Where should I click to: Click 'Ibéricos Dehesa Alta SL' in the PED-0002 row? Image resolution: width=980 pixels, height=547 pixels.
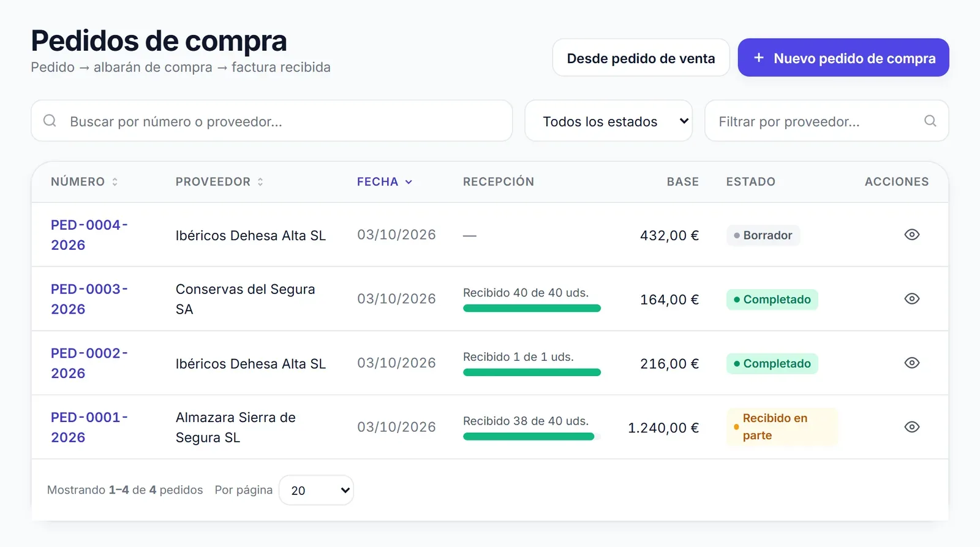(251, 363)
